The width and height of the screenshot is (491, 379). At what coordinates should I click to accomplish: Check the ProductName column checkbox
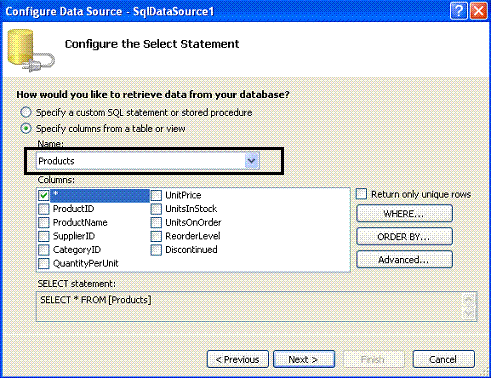[x=43, y=223]
